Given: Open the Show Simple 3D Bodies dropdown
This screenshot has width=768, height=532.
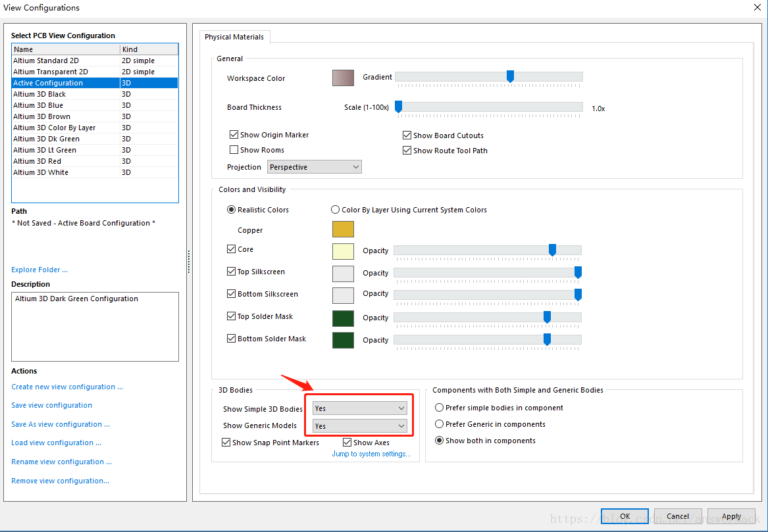Looking at the screenshot, I should tap(359, 408).
